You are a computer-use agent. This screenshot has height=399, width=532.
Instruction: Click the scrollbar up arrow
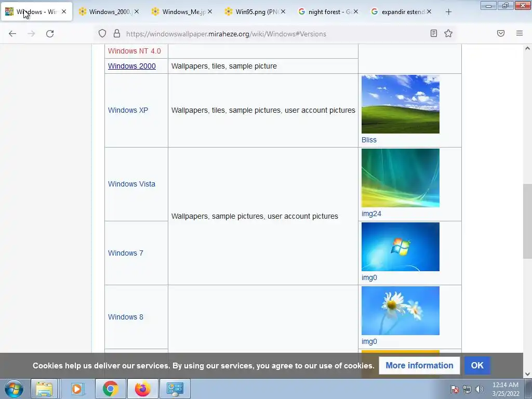527,48
